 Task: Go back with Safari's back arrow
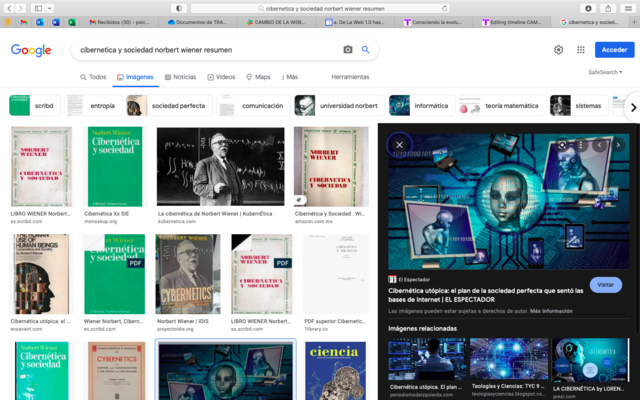pyautogui.click(x=9, y=8)
